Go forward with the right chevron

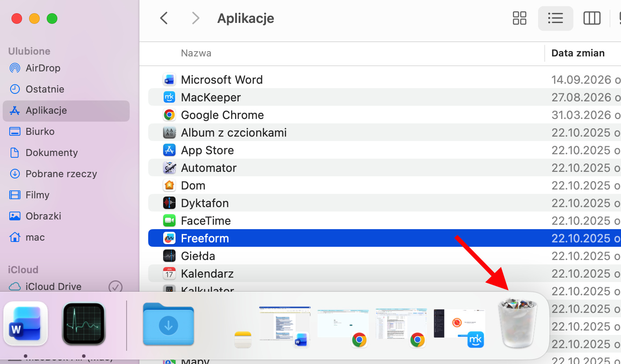click(195, 18)
